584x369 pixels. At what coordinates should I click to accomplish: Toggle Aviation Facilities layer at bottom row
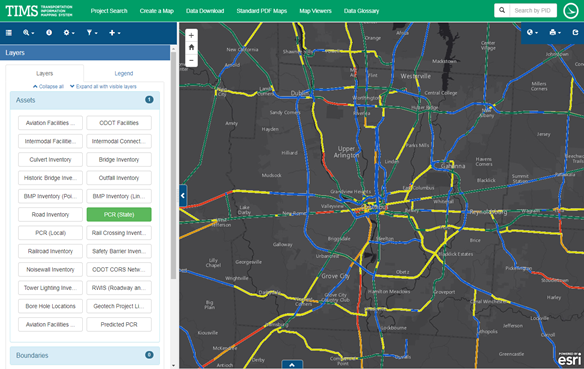point(50,324)
